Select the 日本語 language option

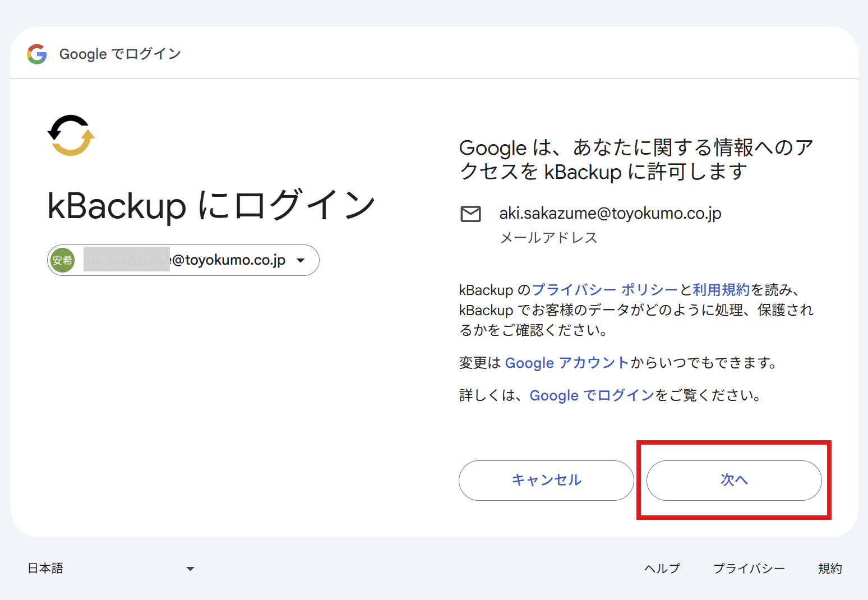click(x=46, y=569)
